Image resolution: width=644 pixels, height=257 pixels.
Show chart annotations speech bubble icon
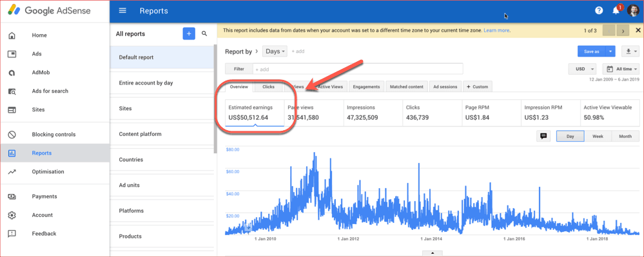tap(543, 137)
